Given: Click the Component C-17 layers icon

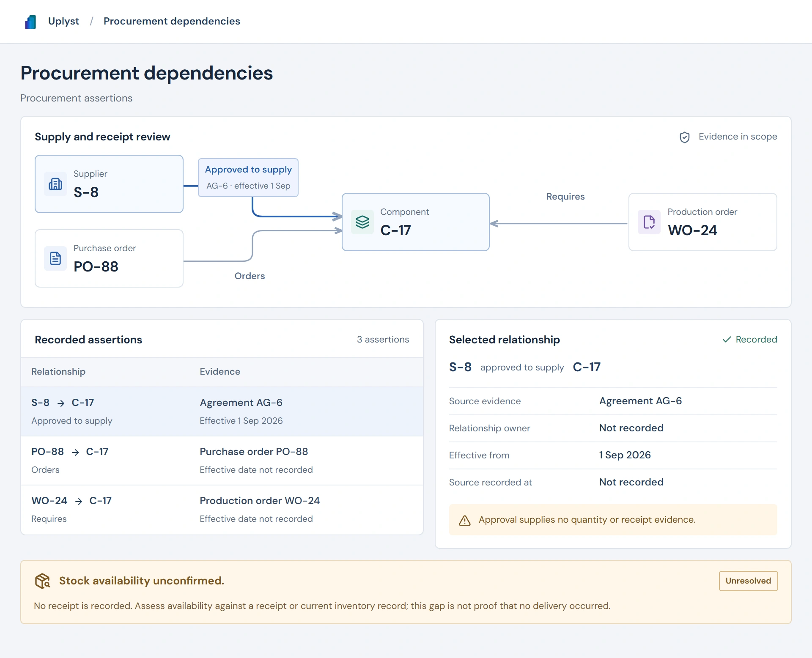Looking at the screenshot, I should pyautogui.click(x=362, y=222).
